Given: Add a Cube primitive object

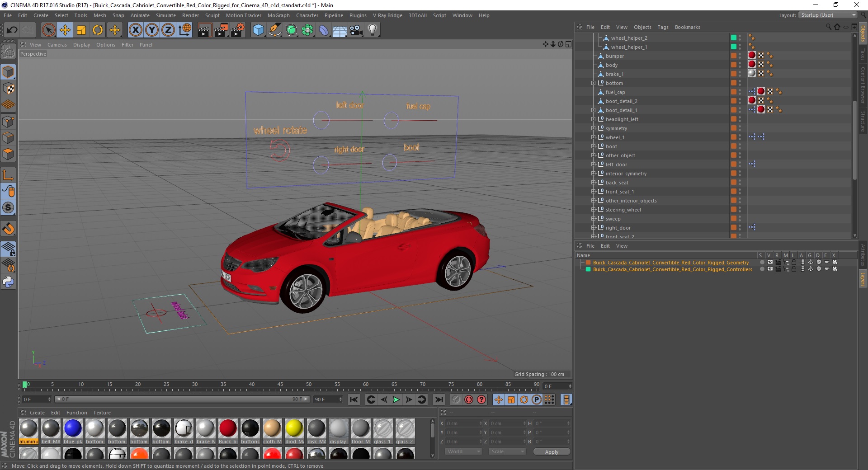Looking at the screenshot, I should (258, 30).
